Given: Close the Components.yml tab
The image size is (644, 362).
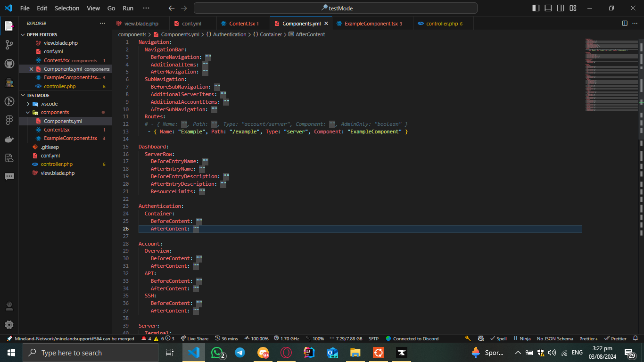Looking at the screenshot, I should tap(326, 23).
